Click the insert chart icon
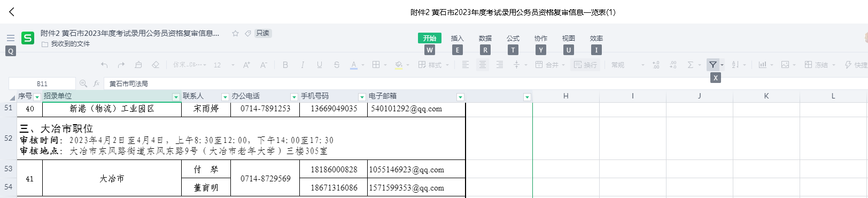 (762, 65)
